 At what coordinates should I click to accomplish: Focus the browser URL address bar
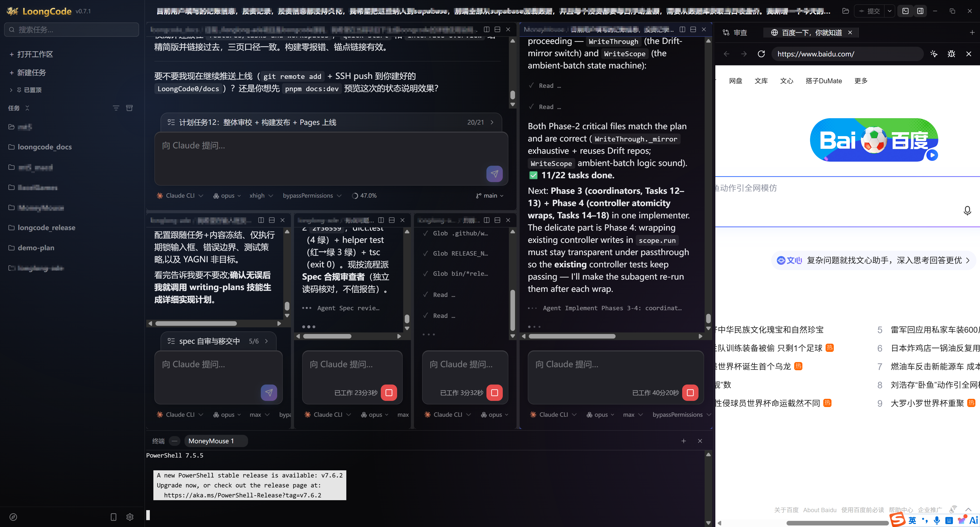pos(847,54)
